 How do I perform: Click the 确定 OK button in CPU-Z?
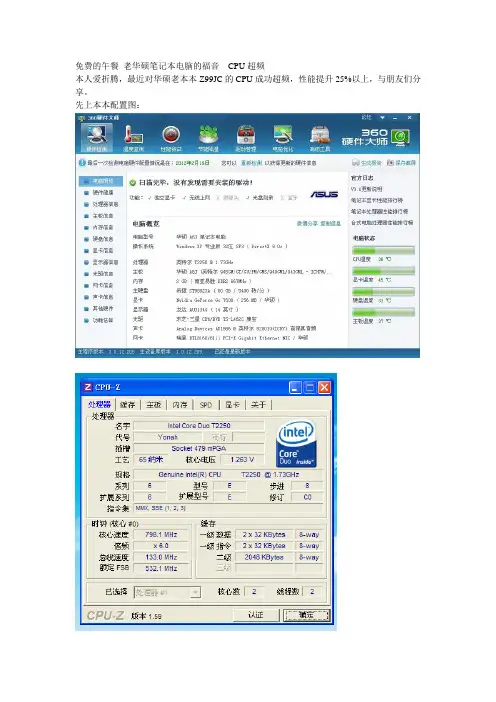pyautogui.click(x=307, y=615)
